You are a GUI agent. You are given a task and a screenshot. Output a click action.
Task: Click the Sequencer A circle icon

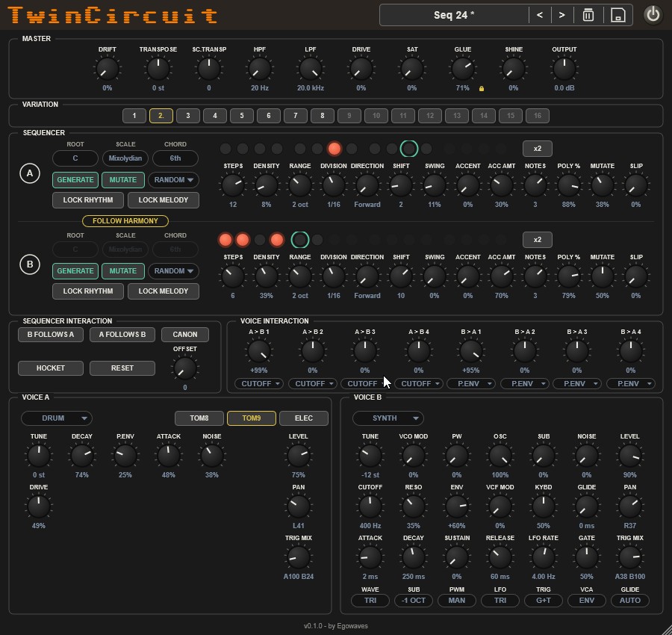click(30, 173)
